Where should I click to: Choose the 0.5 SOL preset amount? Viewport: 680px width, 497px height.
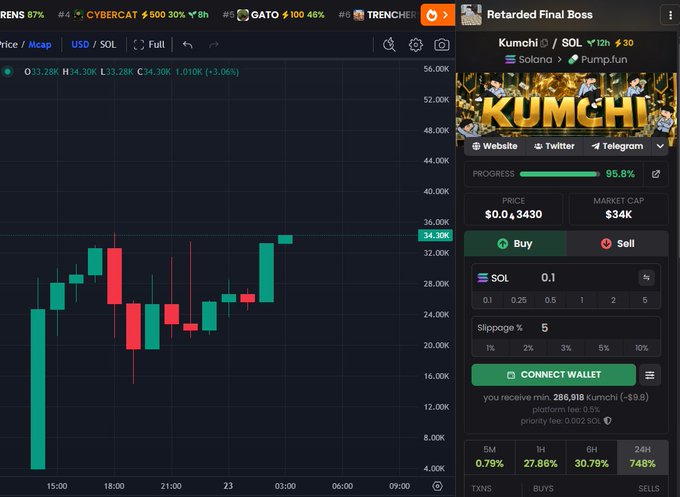[x=550, y=300]
